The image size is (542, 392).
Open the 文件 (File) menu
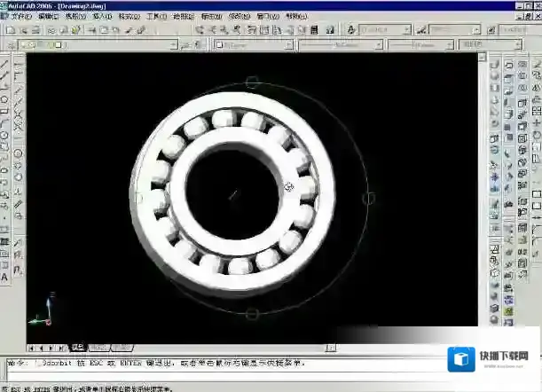tap(19, 16)
